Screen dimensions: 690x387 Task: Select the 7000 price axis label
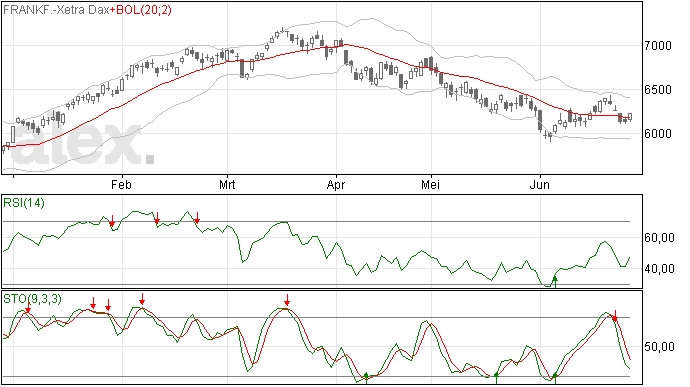[658, 46]
